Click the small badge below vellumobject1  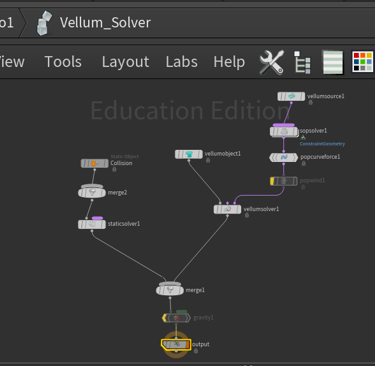208,160
